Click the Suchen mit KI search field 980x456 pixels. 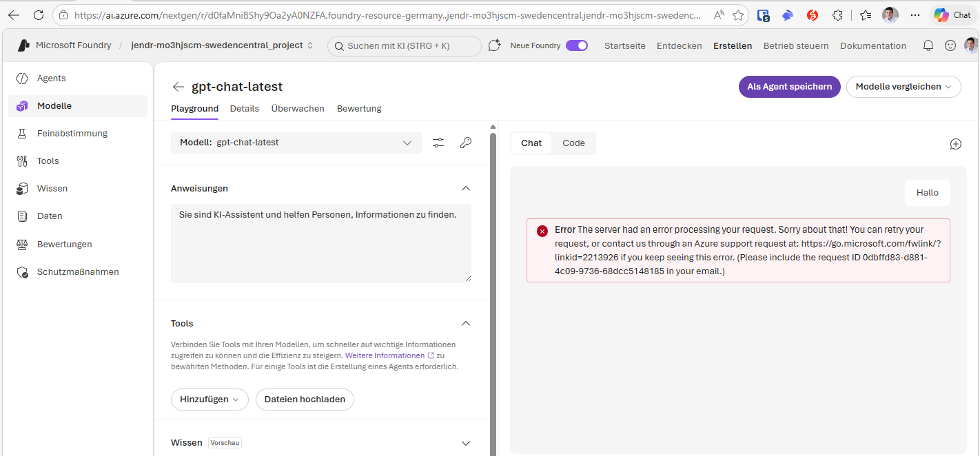(x=405, y=46)
